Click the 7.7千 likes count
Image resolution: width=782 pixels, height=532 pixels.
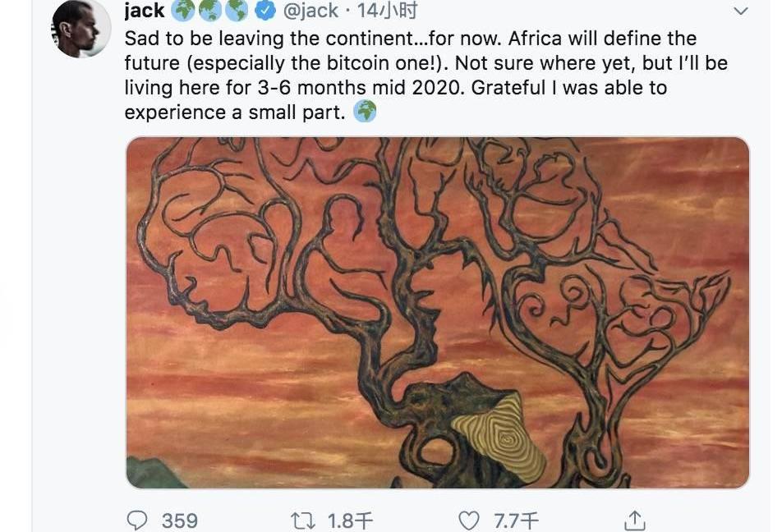pos(516,520)
